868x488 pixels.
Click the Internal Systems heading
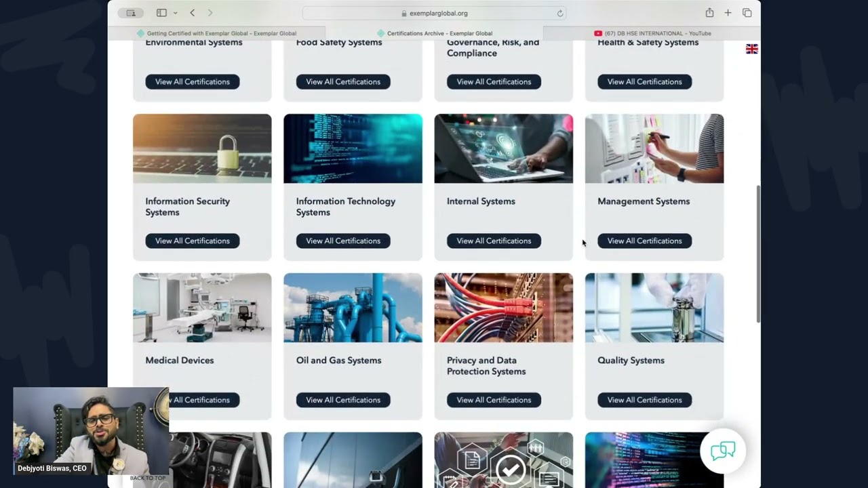coord(481,201)
